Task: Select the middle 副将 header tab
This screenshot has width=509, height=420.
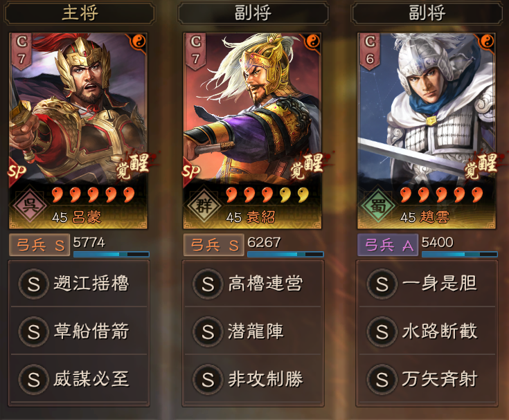Action: click(253, 13)
